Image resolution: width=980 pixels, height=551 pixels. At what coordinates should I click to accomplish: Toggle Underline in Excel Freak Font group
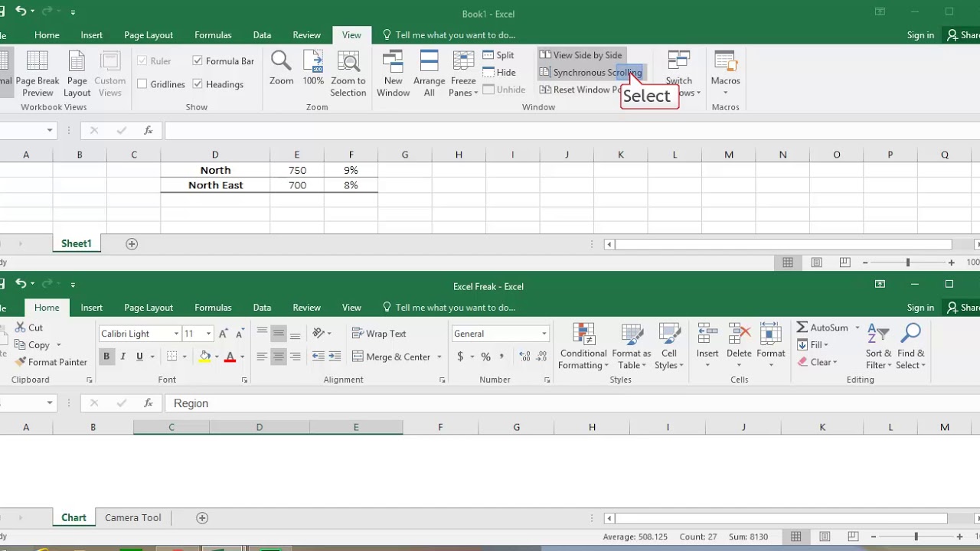pyautogui.click(x=139, y=357)
